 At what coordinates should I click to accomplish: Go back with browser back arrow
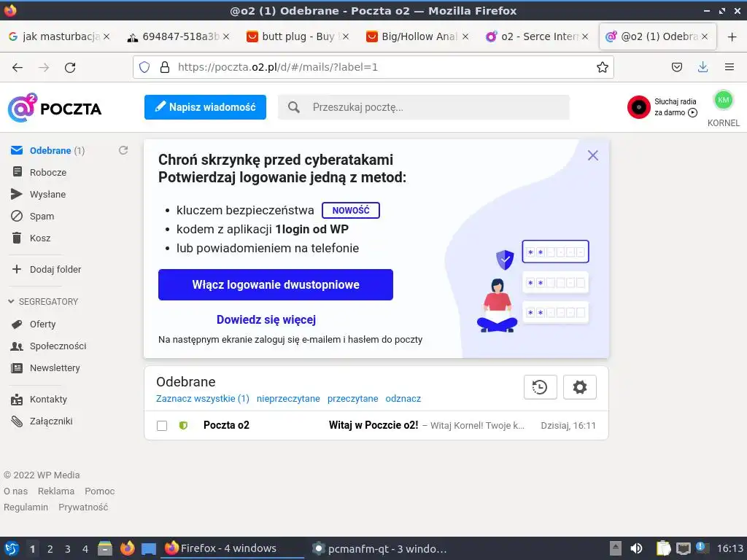click(x=18, y=67)
